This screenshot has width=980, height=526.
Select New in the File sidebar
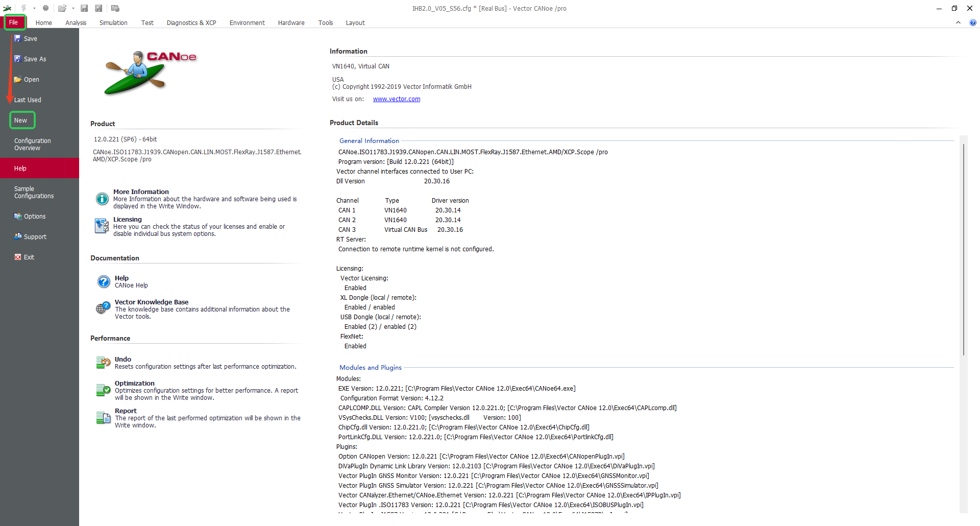tap(39, 121)
